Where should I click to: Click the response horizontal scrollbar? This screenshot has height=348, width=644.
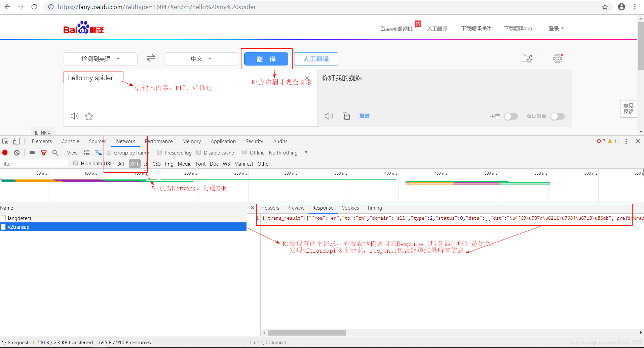click(307, 333)
